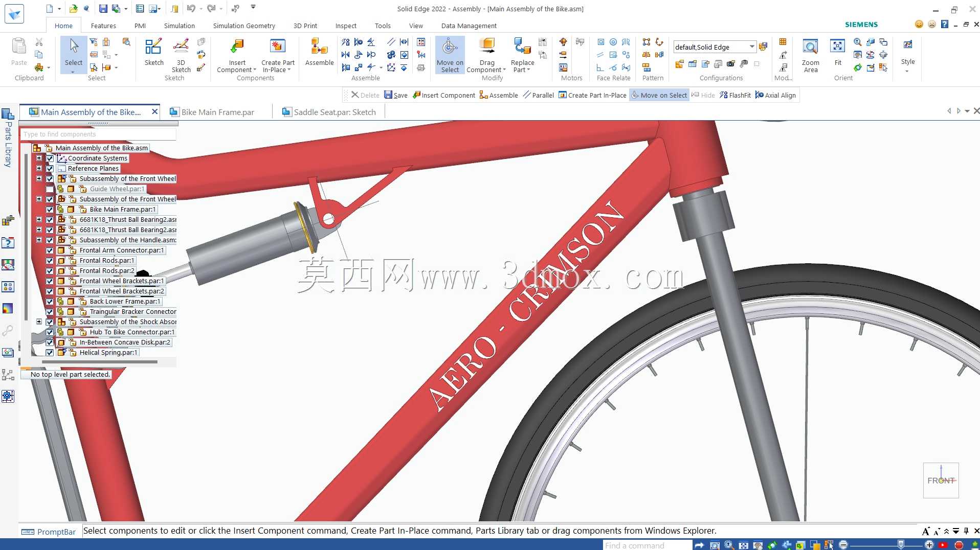The height and width of the screenshot is (550, 980).
Task: Open the PMI ribbon tab
Action: click(x=140, y=26)
